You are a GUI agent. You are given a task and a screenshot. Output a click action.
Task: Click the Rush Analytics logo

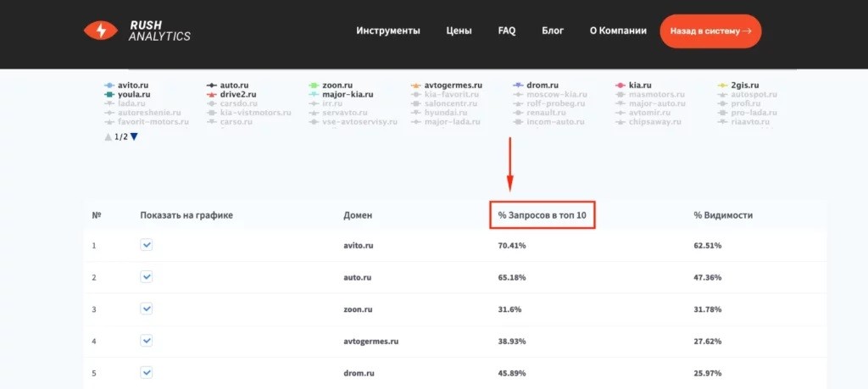(136, 31)
